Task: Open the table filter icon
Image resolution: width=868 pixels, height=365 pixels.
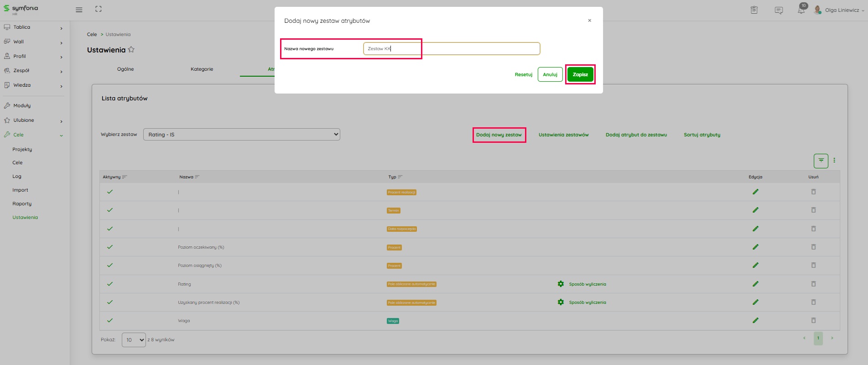Action: [821, 161]
